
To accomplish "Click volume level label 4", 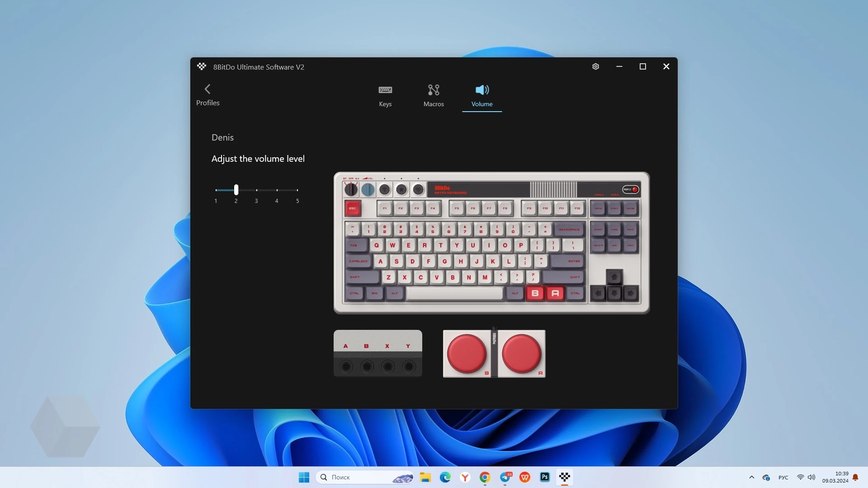I will tap(277, 201).
